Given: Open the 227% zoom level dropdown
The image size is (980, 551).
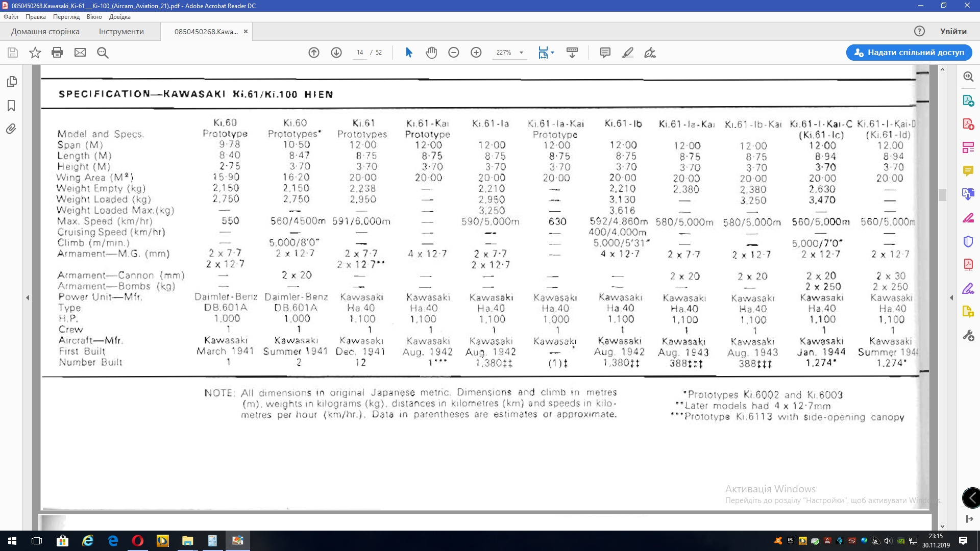Looking at the screenshot, I should pyautogui.click(x=521, y=53).
